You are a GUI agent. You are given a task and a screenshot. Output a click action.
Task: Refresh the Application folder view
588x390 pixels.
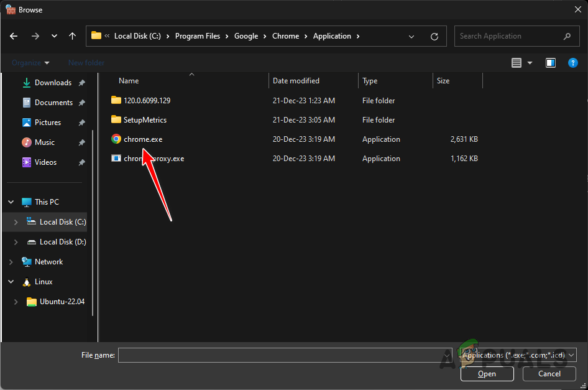tap(434, 36)
